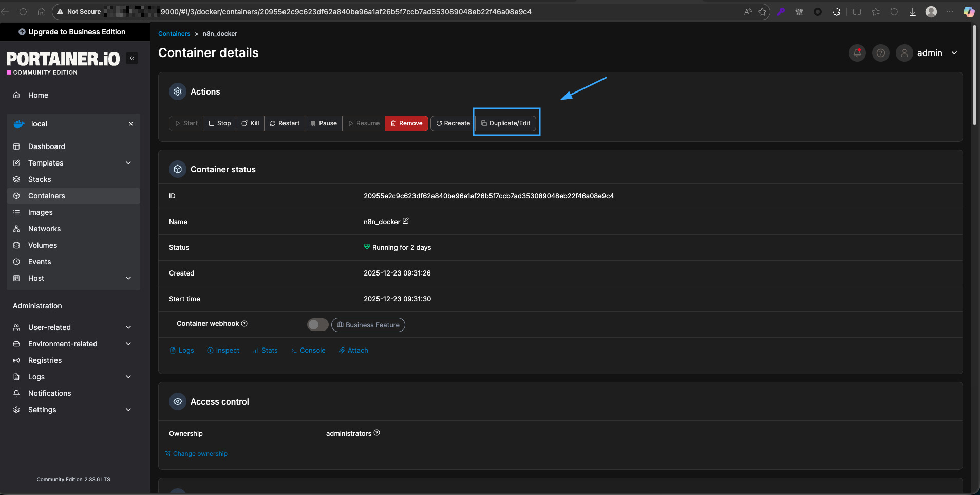Image resolution: width=980 pixels, height=495 pixels.
Task: Open the browser downloads icon
Action: coord(912,12)
